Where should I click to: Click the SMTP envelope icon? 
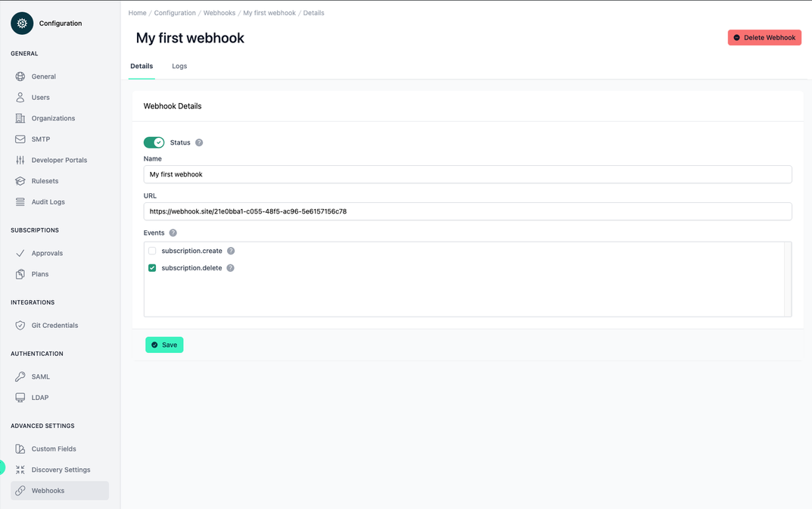click(20, 139)
